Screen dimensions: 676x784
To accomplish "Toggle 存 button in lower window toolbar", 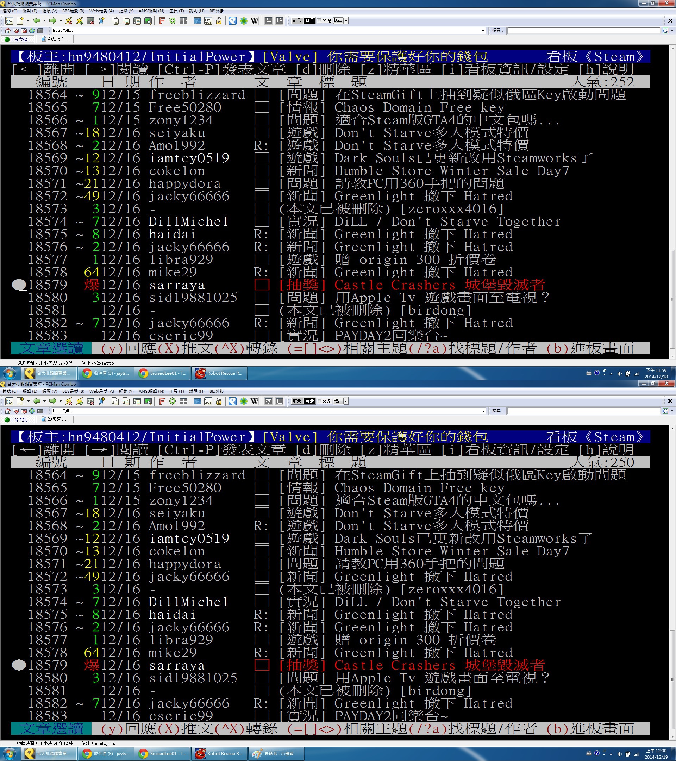I will tap(268, 401).
